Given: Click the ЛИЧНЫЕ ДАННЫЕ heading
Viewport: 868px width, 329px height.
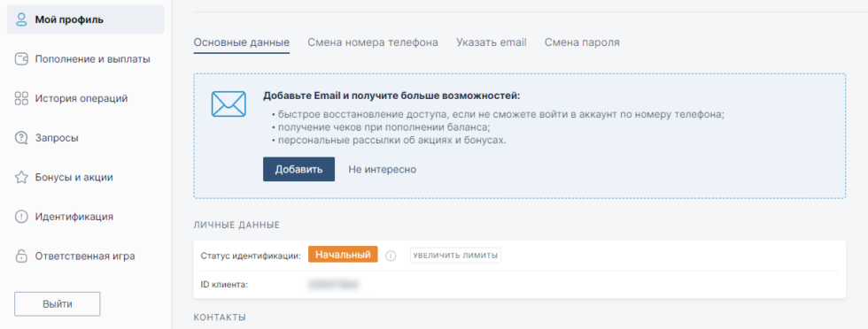Looking at the screenshot, I should (x=236, y=225).
